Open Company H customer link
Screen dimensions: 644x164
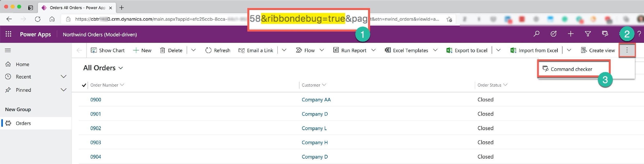(315, 142)
